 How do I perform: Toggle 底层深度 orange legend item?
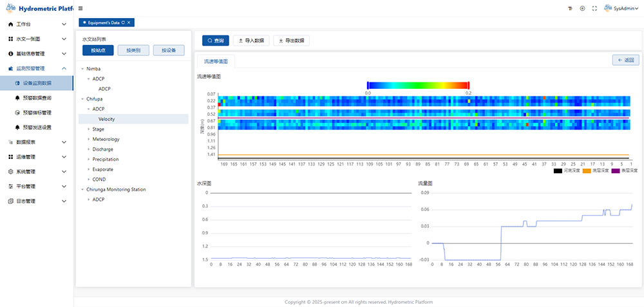(592, 171)
